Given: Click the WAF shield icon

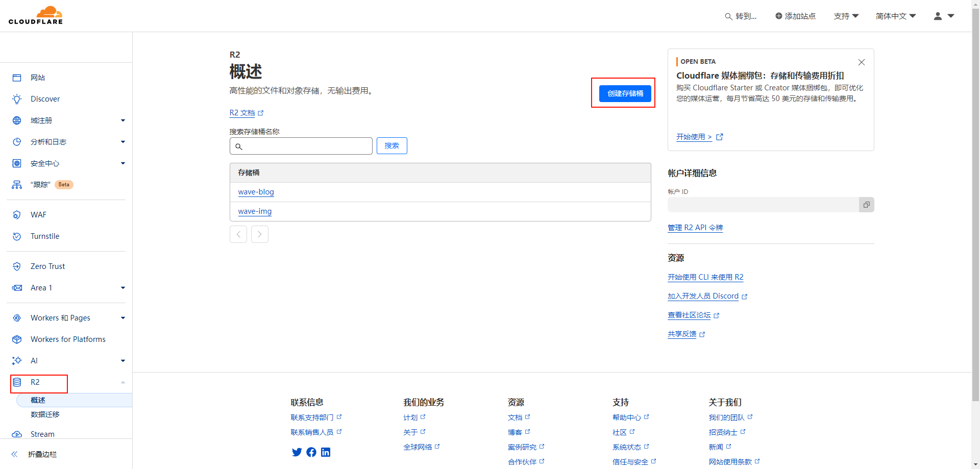Looking at the screenshot, I should (17, 215).
